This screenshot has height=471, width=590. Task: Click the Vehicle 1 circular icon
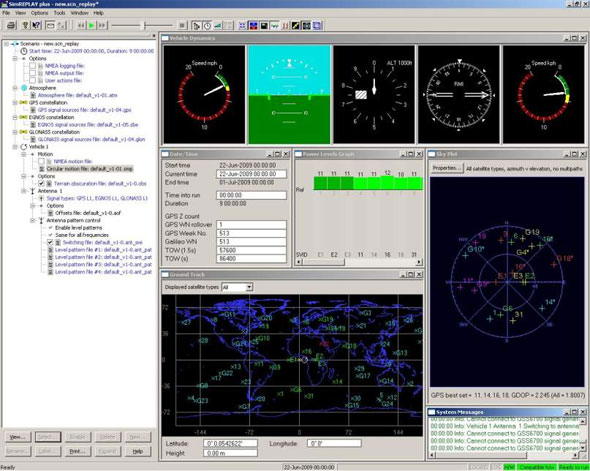tap(24, 146)
